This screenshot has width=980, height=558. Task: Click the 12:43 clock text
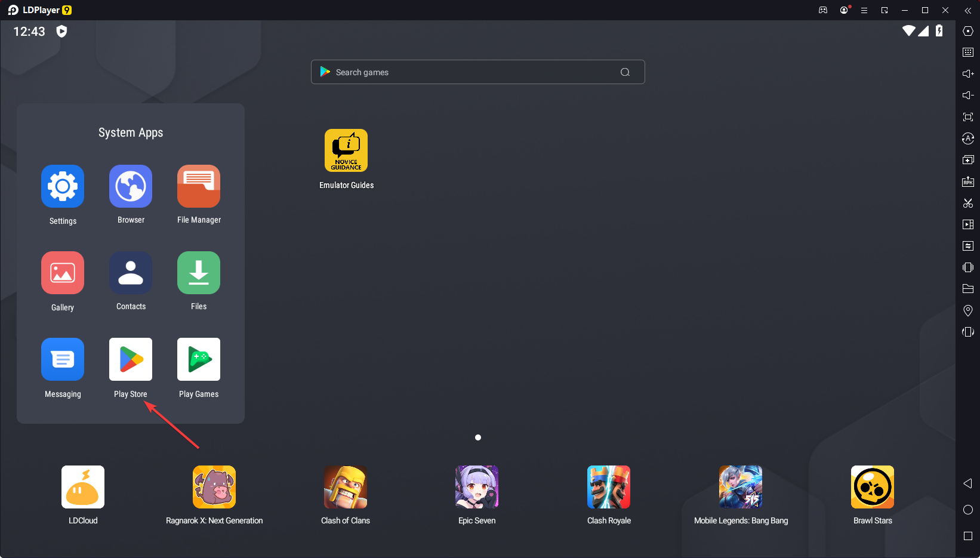29,32
